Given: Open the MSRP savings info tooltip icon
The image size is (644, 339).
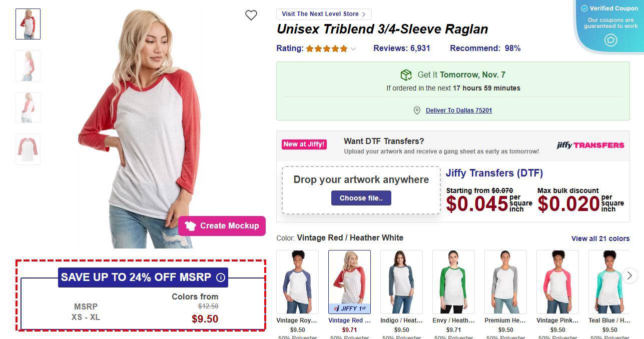Looking at the screenshot, I should coord(220,277).
